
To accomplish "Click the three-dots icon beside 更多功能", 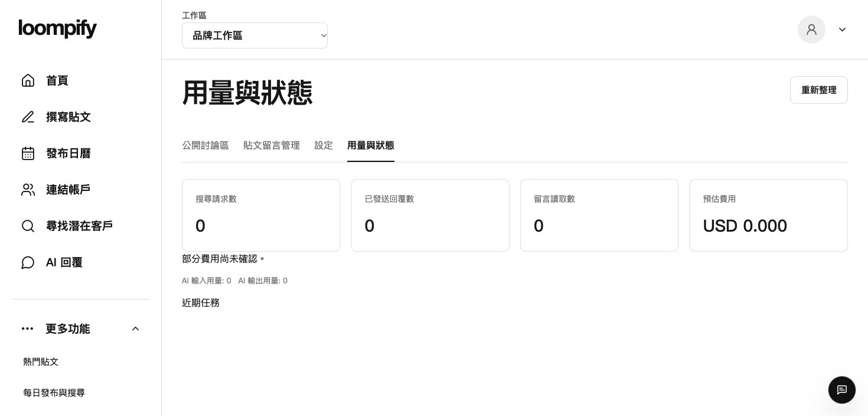I will (x=28, y=329).
